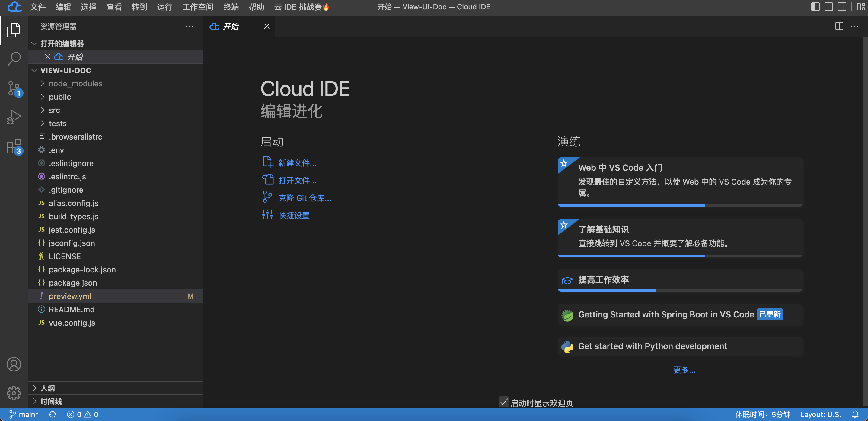Screen dimensions: 868x421
Task: Click the synchronize changes icon
Action: (x=53, y=414)
